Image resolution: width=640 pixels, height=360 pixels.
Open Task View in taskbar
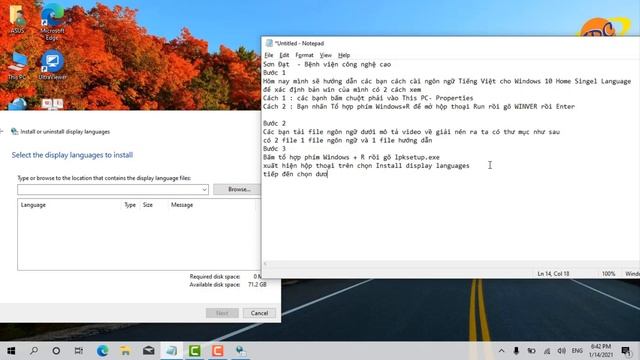(79, 351)
